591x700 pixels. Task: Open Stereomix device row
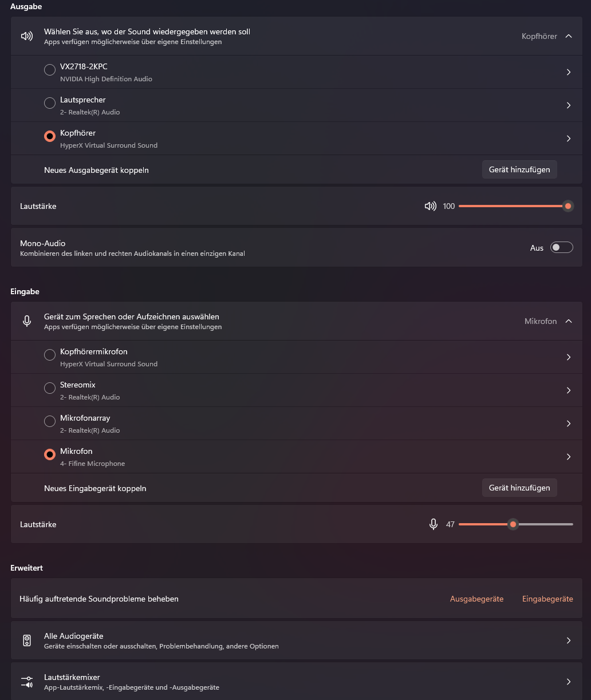click(286, 390)
